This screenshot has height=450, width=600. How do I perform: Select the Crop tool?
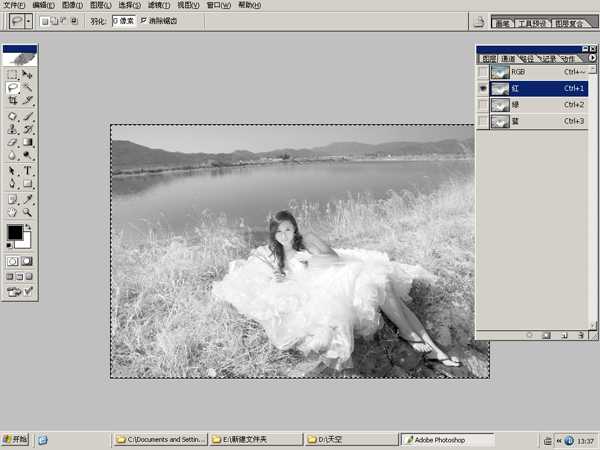click(x=13, y=101)
